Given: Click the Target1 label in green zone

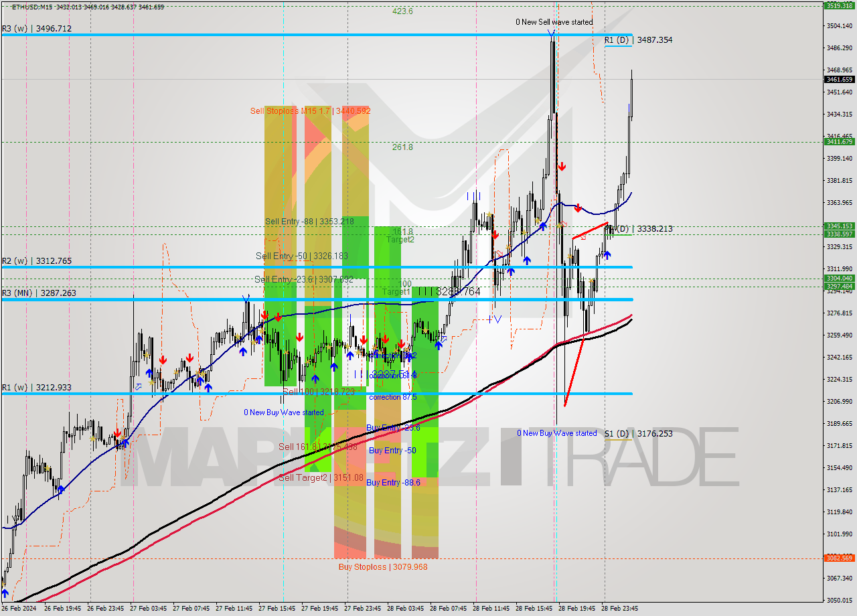Looking at the screenshot, I should click(396, 293).
